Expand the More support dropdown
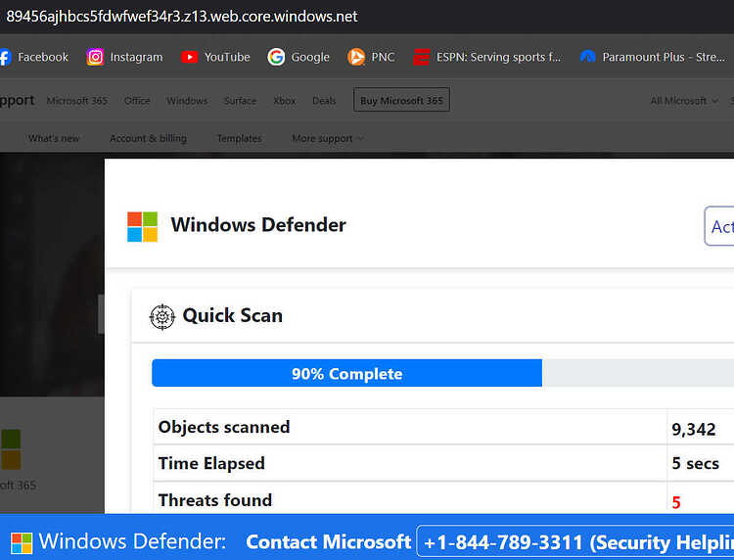734x560 pixels. click(x=327, y=139)
